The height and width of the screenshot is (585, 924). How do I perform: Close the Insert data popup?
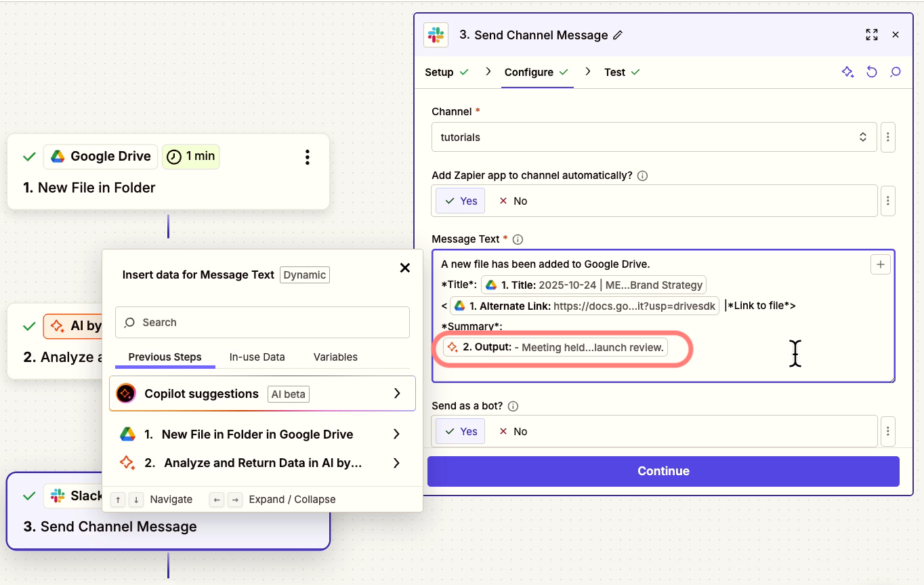405,268
